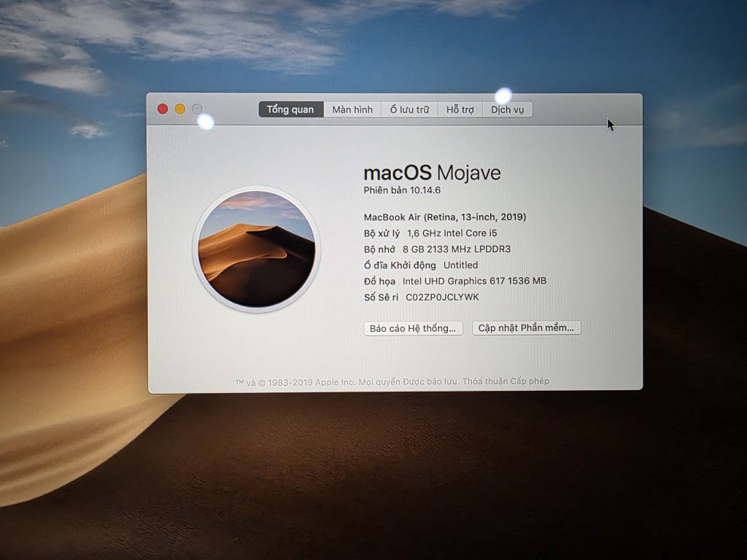Click Intel UHD Graphics 617 1536 MB

tap(474, 281)
